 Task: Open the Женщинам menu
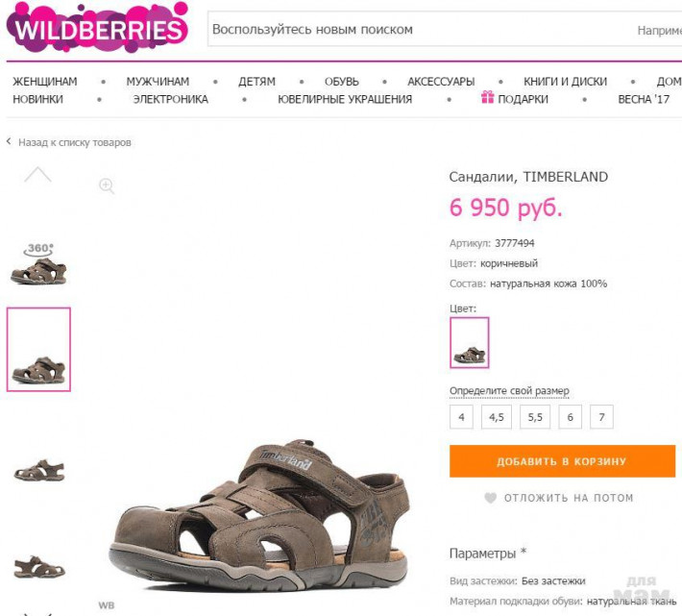tap(45, 82)
